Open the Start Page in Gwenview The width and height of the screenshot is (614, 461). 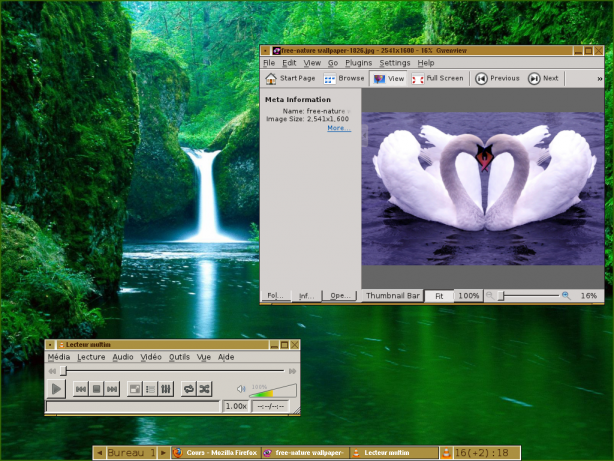tap(290, 78)
